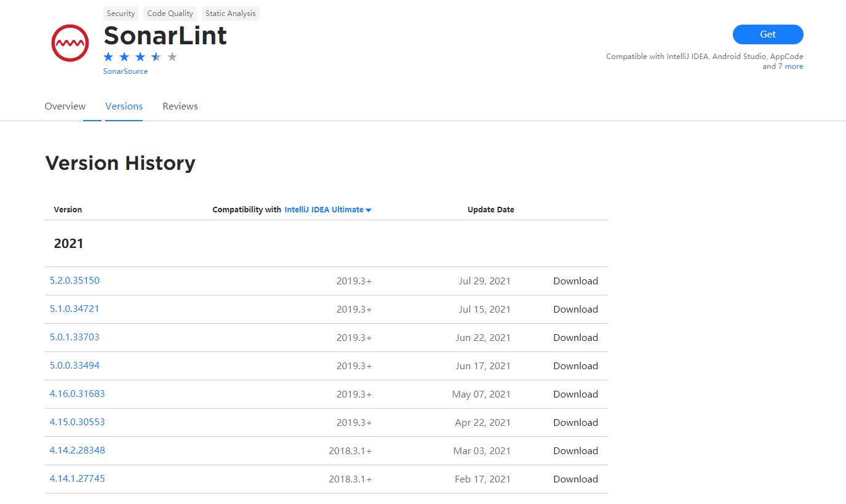Click the SonarLint red wave logo
The height and width of the screenshot is (504, 846).
pyautogui.click(x=70, y=43)
